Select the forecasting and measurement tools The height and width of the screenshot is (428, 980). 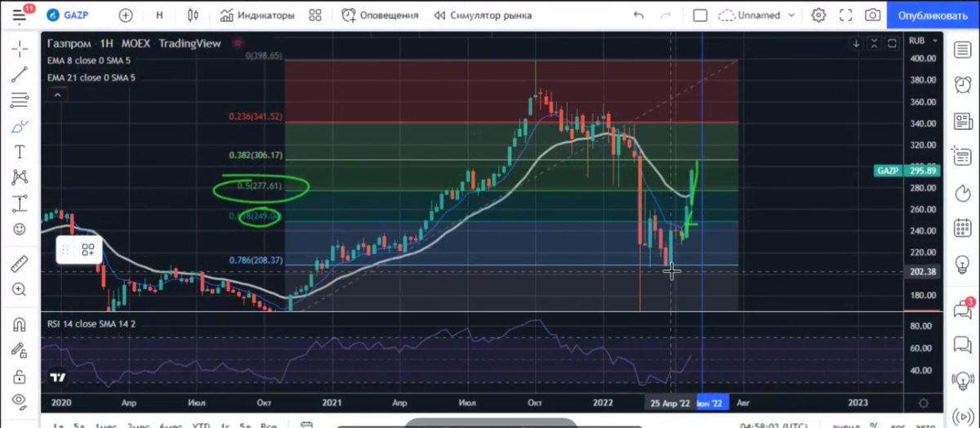[20, 203]
